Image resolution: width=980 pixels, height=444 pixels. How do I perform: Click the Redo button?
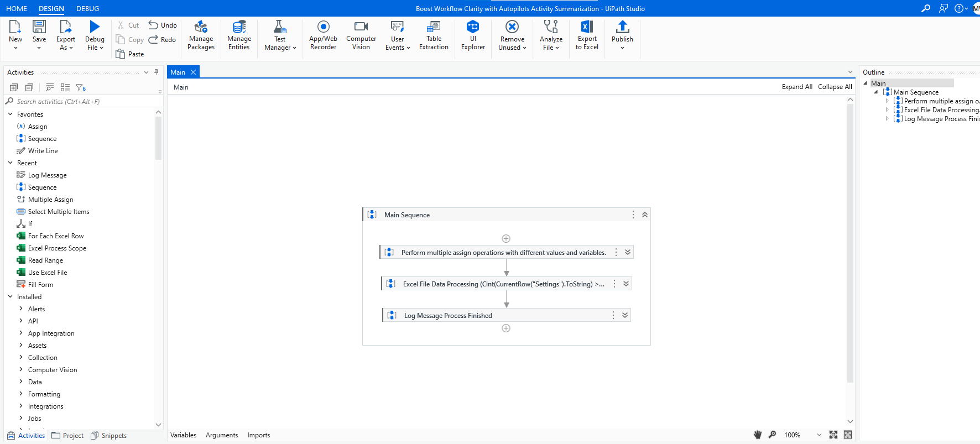(x=162, y=40)
